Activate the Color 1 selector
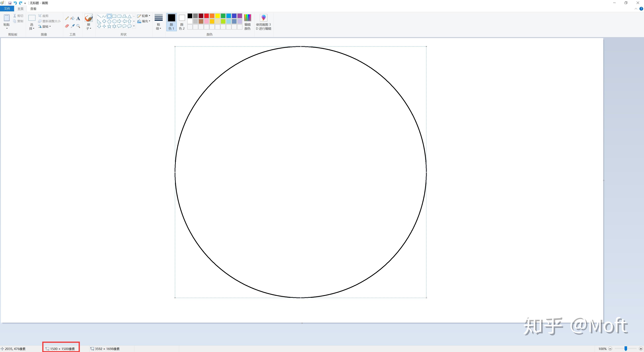 172,22
